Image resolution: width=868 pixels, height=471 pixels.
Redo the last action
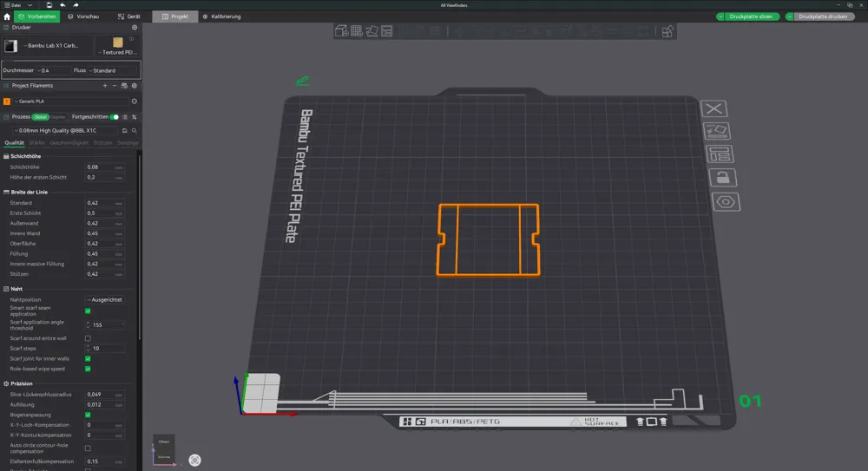click(x=76, y=5)
